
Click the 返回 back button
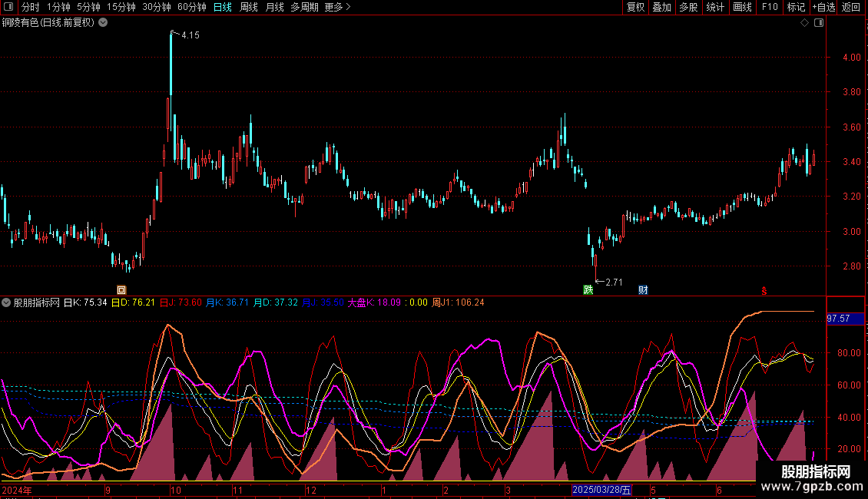851,7
